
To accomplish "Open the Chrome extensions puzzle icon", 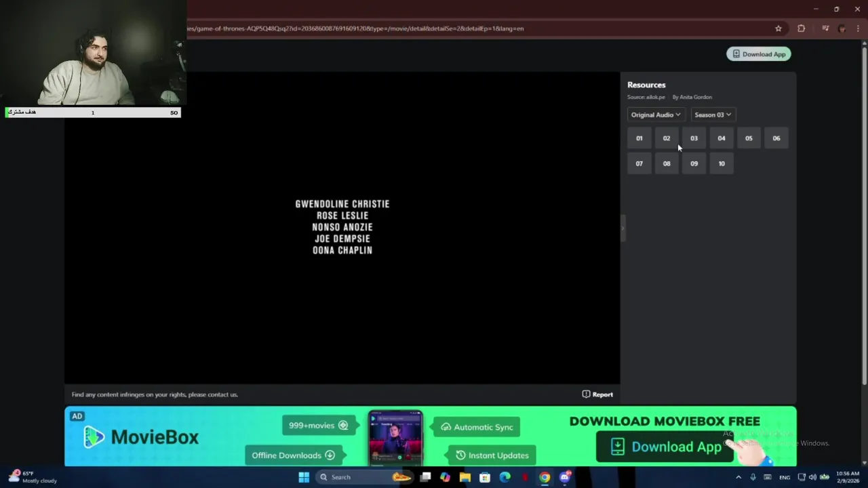I will (x=802, y=28).
